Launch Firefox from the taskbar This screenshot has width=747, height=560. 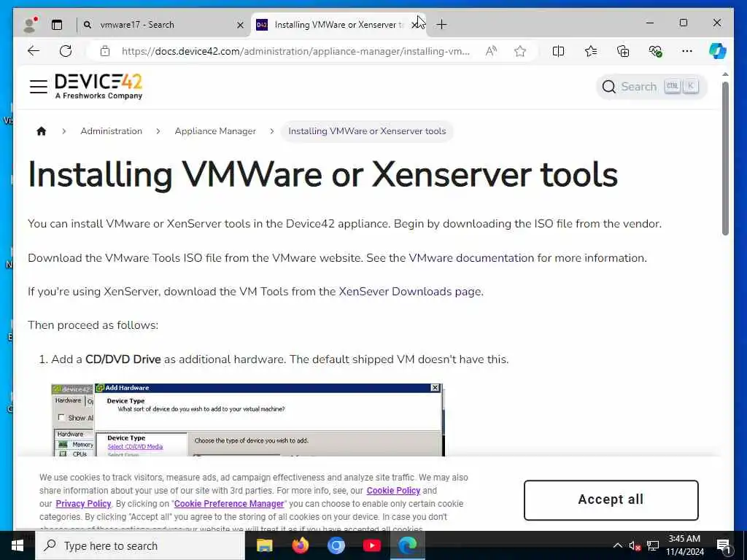point(300,545)
